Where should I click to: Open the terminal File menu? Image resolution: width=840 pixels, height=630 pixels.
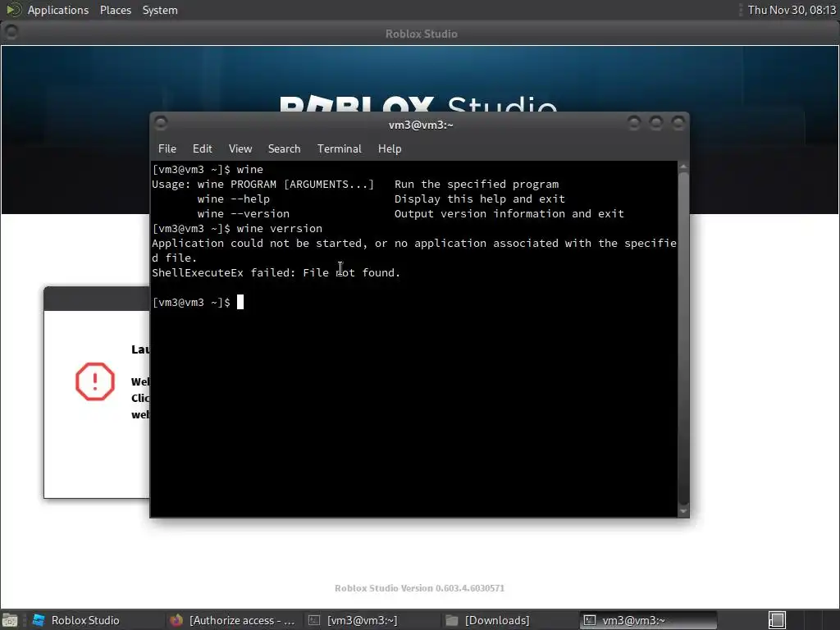pyautogui.click(x=167, y=149)
